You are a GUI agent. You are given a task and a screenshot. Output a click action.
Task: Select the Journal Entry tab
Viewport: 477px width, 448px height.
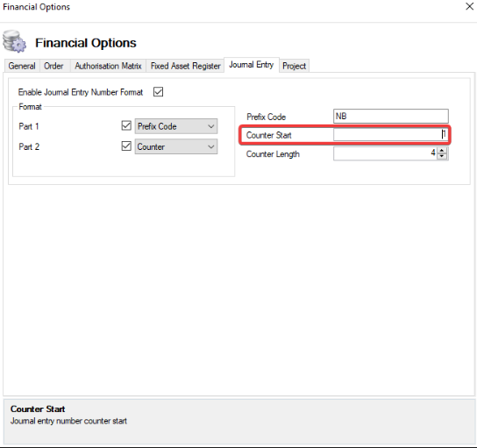coord(252,65)
